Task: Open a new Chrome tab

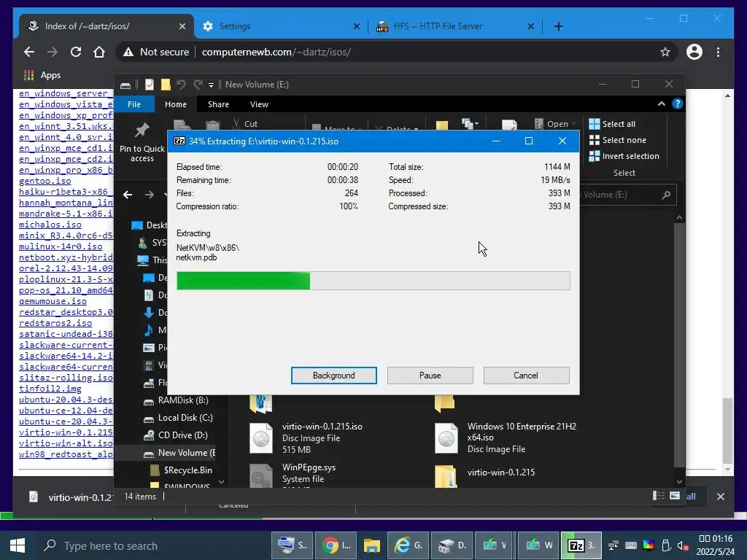Action: click(558, 26)
